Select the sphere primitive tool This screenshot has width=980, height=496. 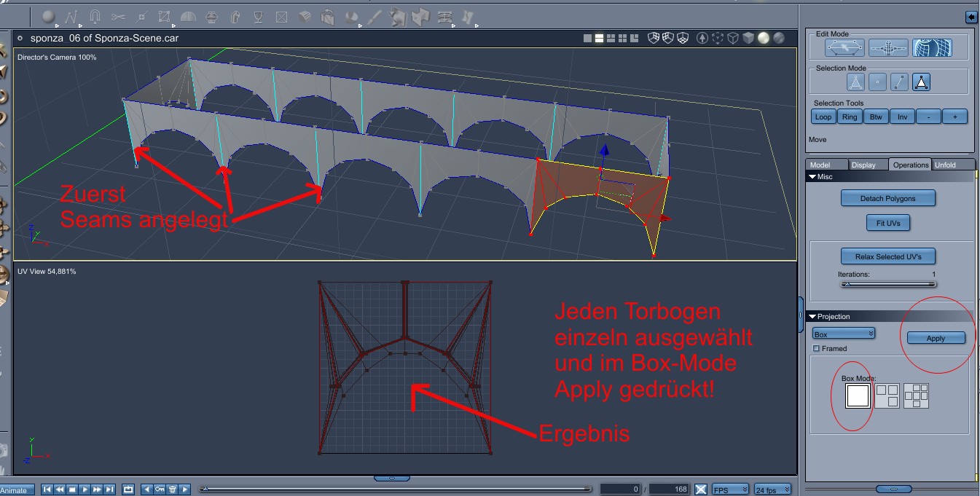(x=48, y=16)
